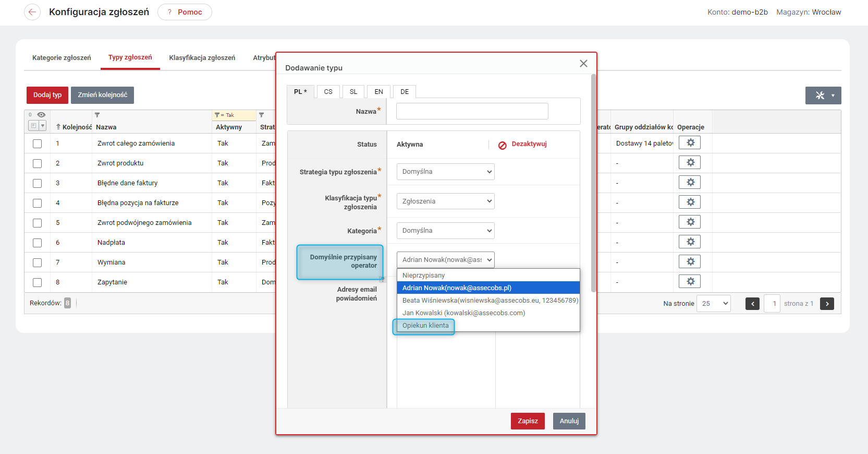Image resolution: width=868 pixels, height=454 pixels.
Task: Click the filter icon above Aktywny column
Action: [x=217, y=115]
